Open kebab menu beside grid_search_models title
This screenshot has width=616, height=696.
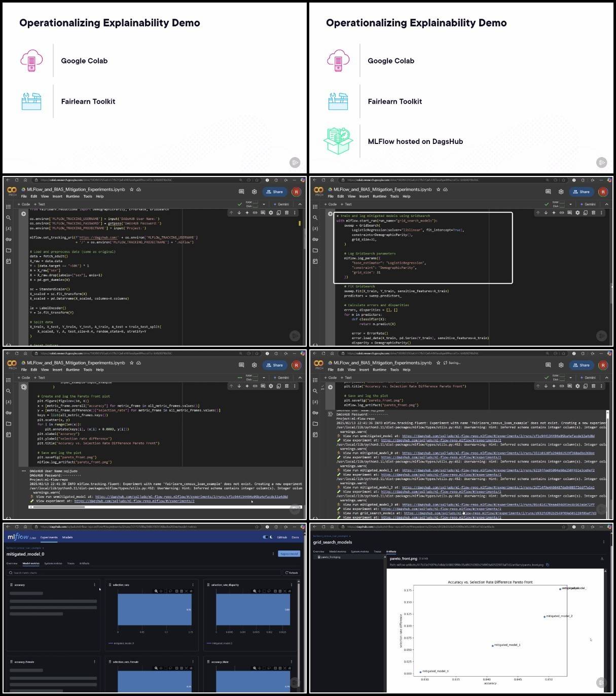pos(603,542)
